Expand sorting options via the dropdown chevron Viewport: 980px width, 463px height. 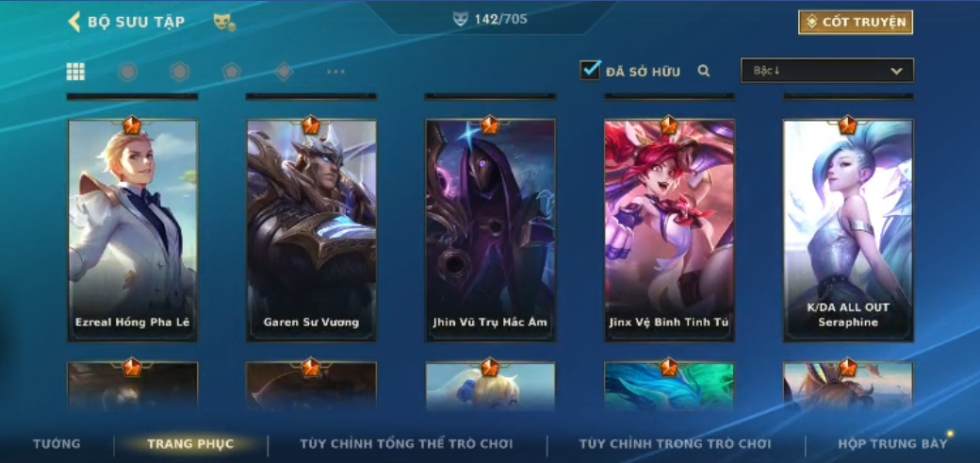(896, 72)
